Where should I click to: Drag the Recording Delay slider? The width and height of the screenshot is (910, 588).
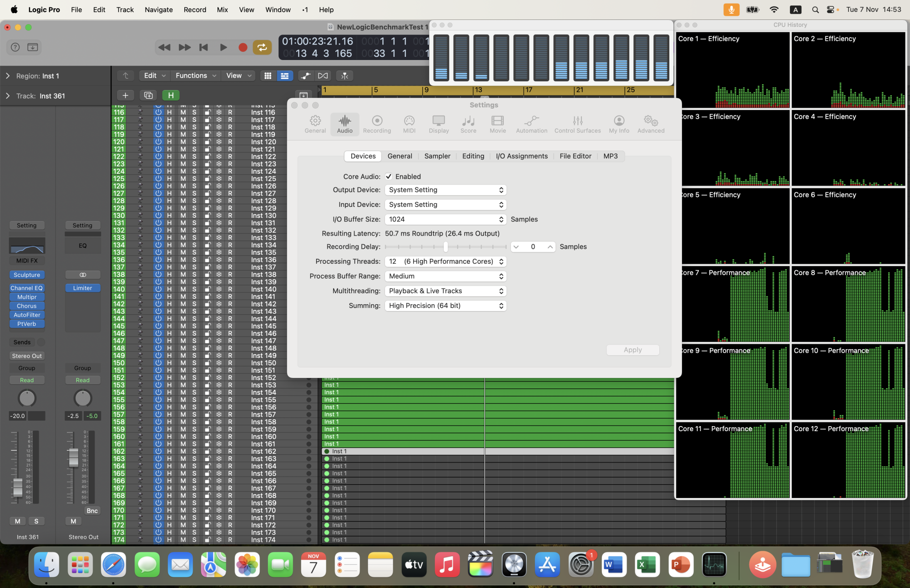445,246
